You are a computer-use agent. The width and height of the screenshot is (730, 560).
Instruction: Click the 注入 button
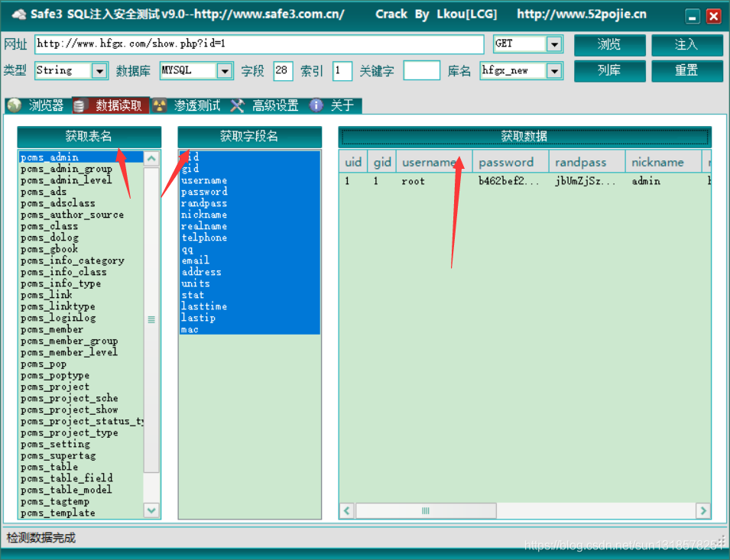(686, 44)
